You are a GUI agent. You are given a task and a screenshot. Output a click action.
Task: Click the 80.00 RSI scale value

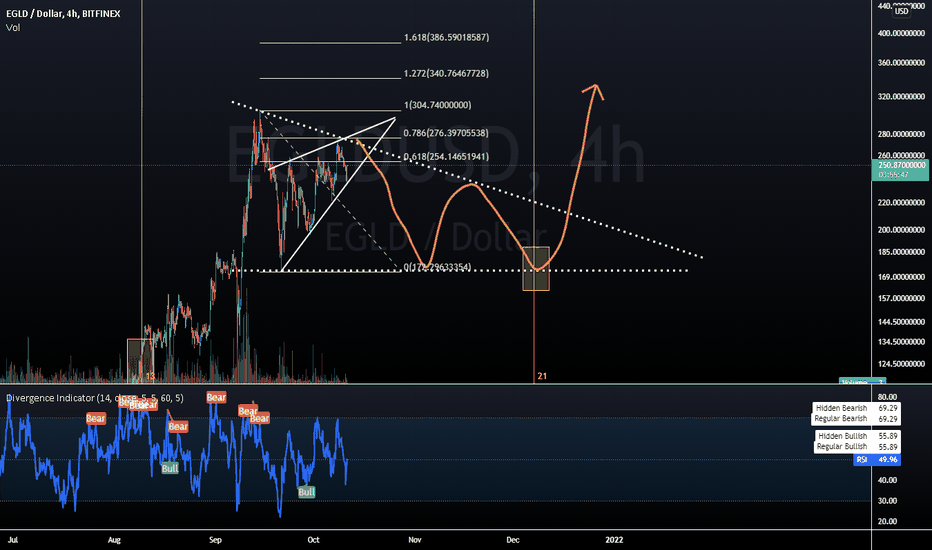click(887, 397)
